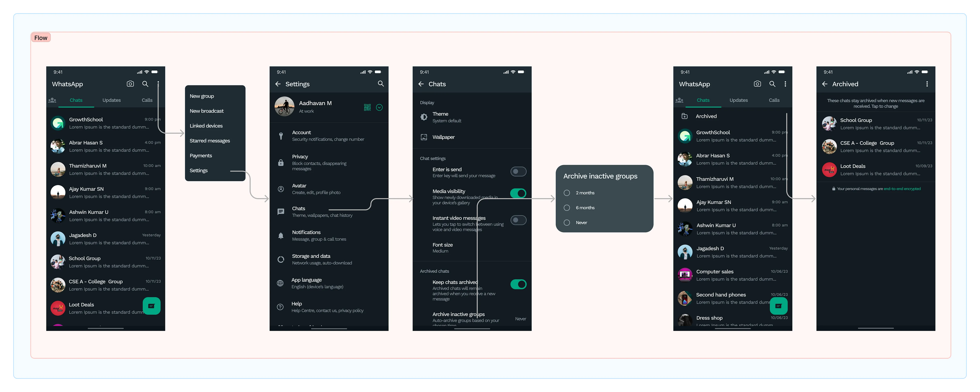Click the Archived folder icon in chat list

pyautogui.click(x=684, y=116)
